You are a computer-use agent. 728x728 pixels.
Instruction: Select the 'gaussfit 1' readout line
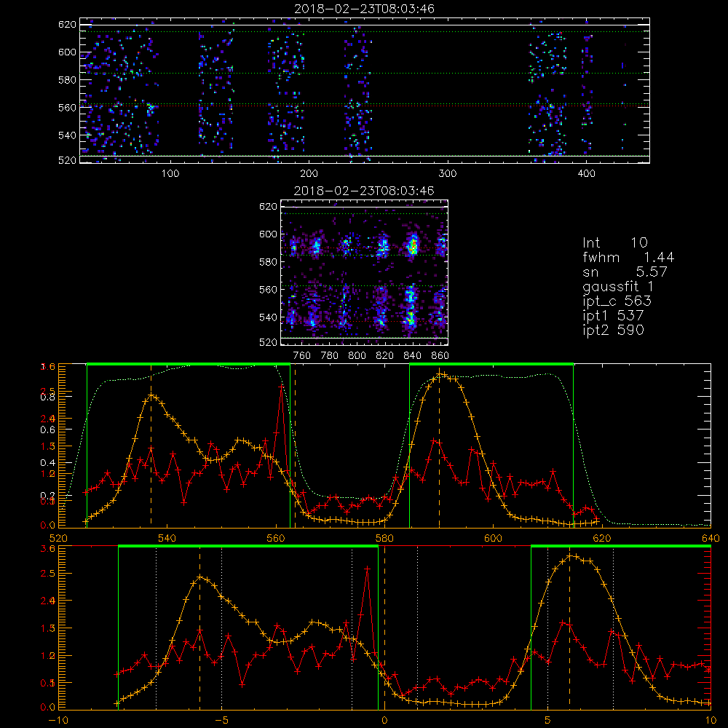click(618, 286)
